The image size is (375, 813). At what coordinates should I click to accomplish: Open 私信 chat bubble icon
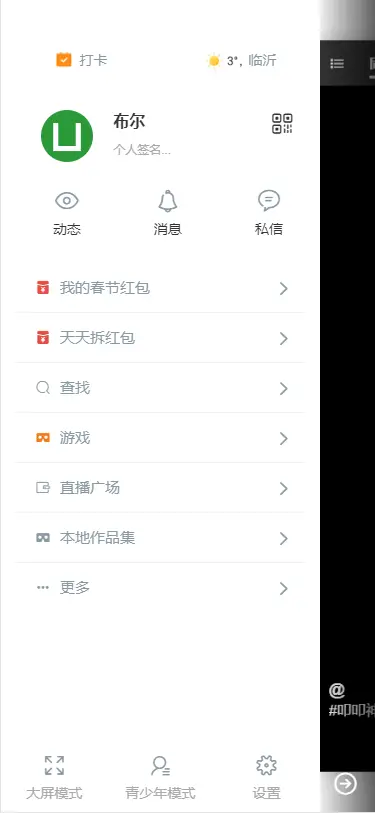pyautogui.click(x=269, y=201)
